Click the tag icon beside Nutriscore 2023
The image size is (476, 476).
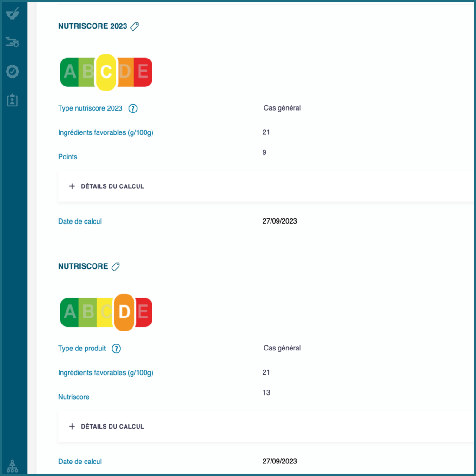(x=134, y=26)
